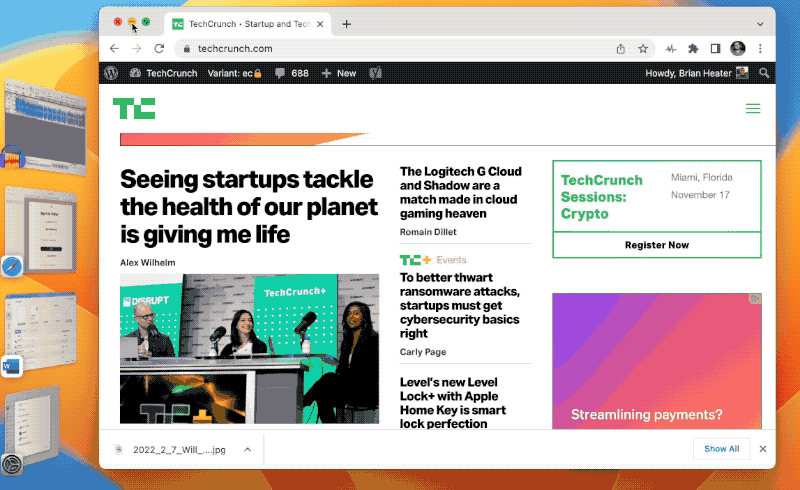Image resolution: width=800 pixels, height=490 pixels.
Task: Open the Logitech G Cloud article headline
Action: click(x=461, y=192)
